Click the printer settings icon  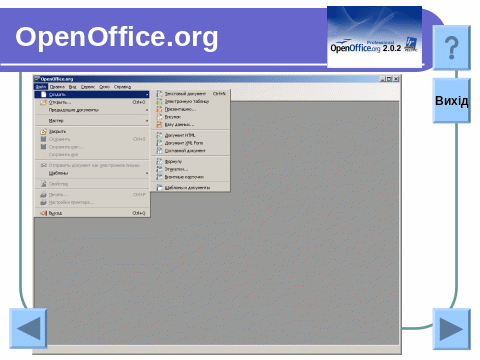[43, 202]
